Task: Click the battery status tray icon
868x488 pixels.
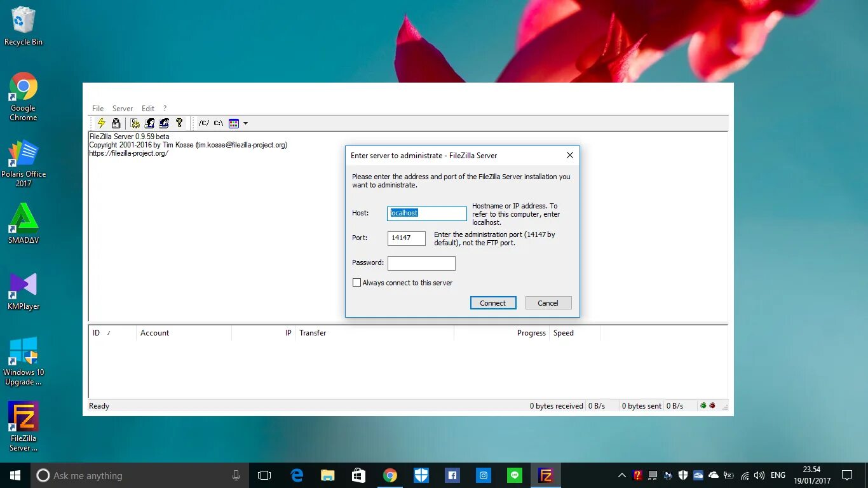Action: click(x=729, y=475)
